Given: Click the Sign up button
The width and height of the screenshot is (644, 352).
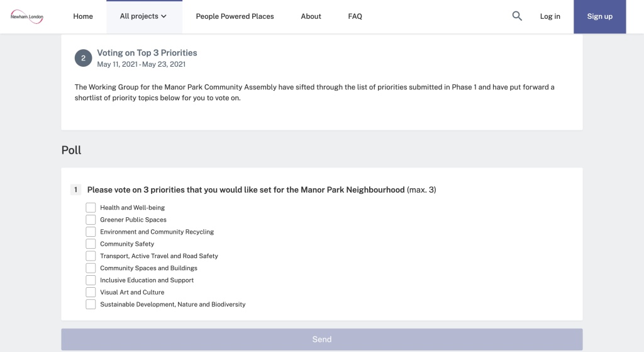Looking at the screenshot, I should point(599,16).
